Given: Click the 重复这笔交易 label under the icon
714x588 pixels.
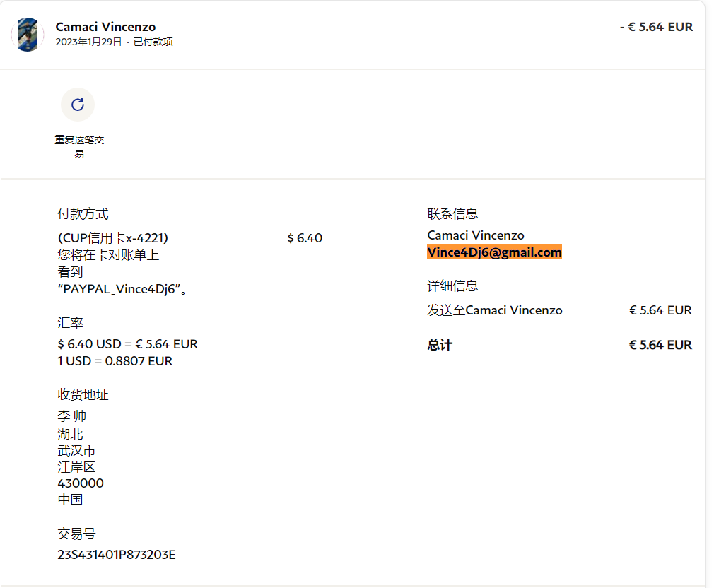Looking at the screenshot, I should 79,146.
